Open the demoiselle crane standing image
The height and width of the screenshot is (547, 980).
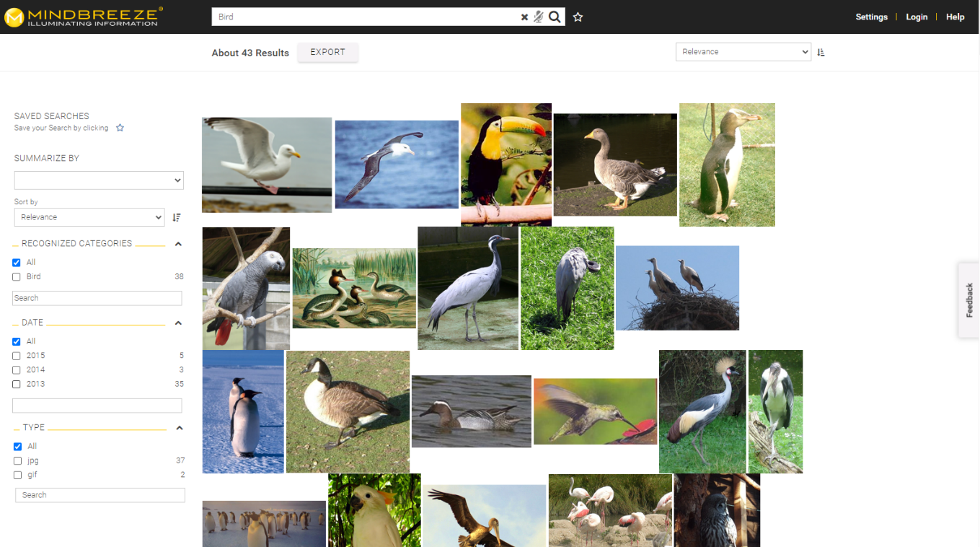468,289
